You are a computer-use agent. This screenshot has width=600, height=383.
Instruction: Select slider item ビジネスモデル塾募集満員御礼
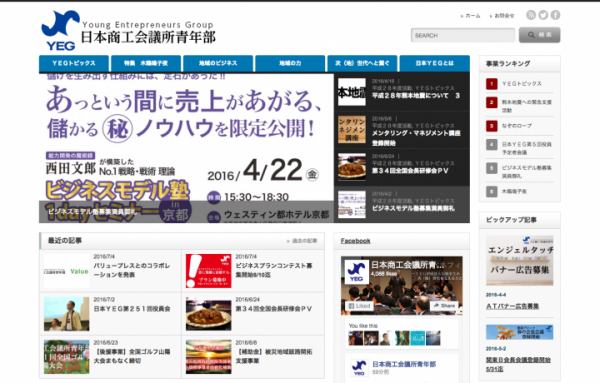point(402,205)
